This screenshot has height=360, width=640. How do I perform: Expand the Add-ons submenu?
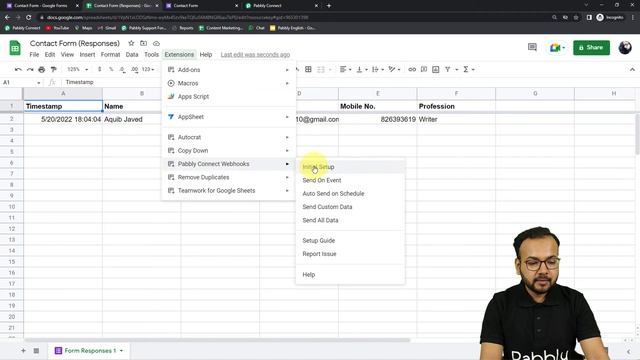229,70
